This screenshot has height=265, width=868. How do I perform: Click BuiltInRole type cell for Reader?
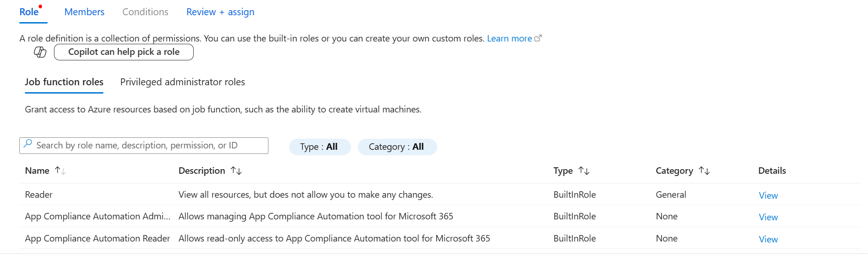(x=575, y=194)
